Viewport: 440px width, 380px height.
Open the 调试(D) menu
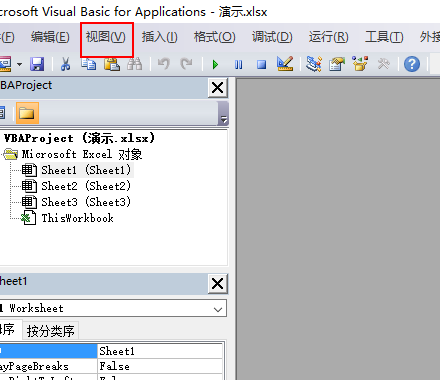click(272, 37)
